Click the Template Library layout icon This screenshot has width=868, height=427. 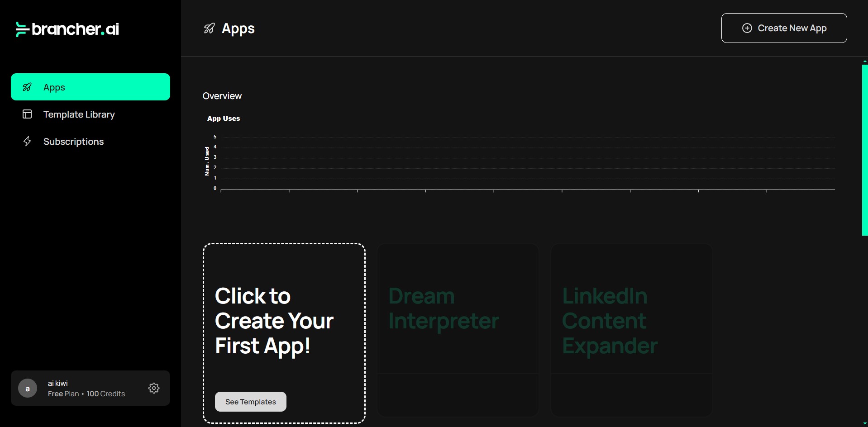[x=27, y=114]
